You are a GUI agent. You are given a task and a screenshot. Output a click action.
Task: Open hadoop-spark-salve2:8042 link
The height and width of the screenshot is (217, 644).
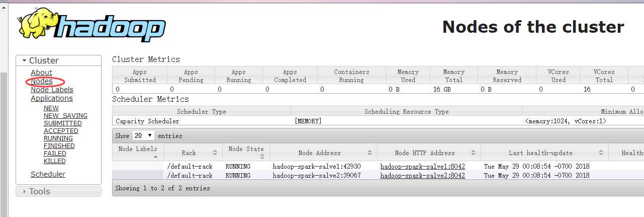(422, 175)
